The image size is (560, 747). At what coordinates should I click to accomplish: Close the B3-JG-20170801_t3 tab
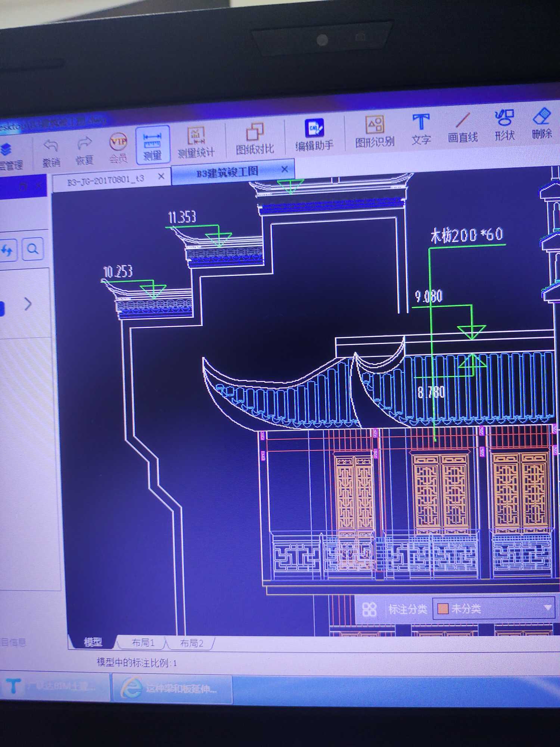[x=161, y=176]
